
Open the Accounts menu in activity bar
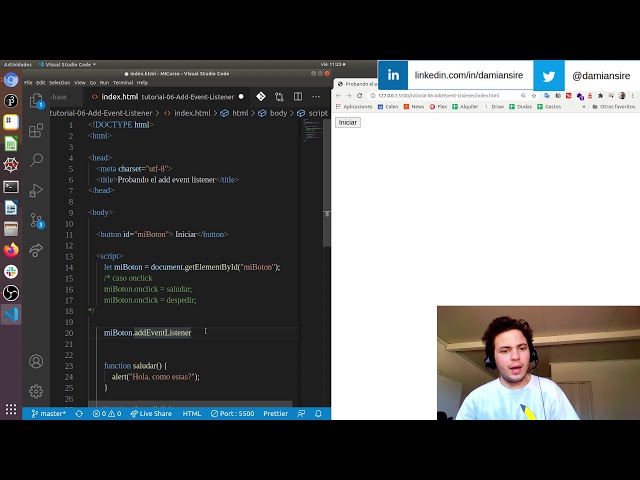click(36, 361)
